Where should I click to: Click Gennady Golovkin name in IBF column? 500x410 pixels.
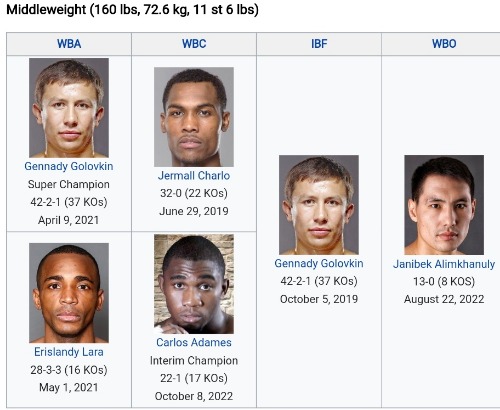coord(319,263)
